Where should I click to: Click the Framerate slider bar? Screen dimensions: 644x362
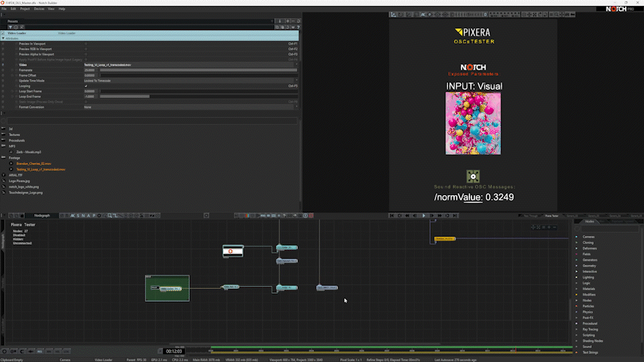point(199,70)
